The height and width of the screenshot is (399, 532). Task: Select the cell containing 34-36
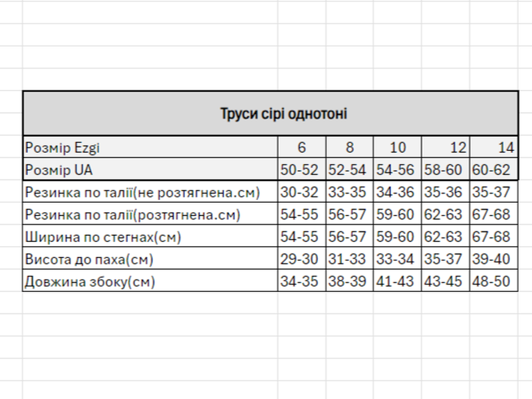point(397,192)
